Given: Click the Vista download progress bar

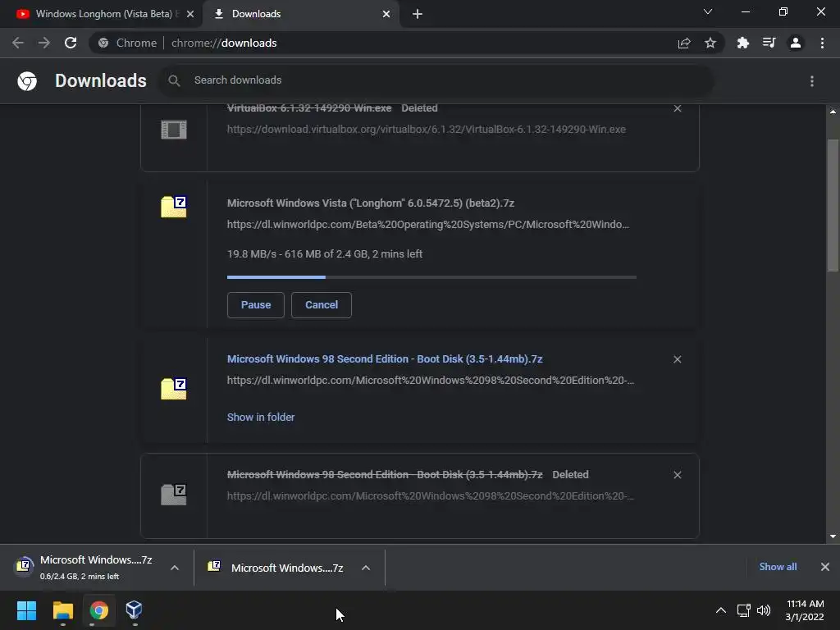Looking at the screenshot, I should tap(431, 277).
